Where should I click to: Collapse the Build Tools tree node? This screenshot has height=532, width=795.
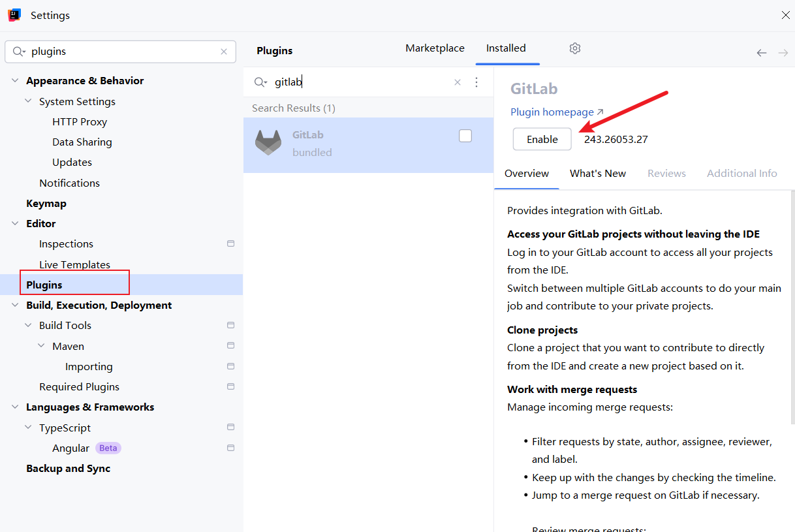pos(28,326)
